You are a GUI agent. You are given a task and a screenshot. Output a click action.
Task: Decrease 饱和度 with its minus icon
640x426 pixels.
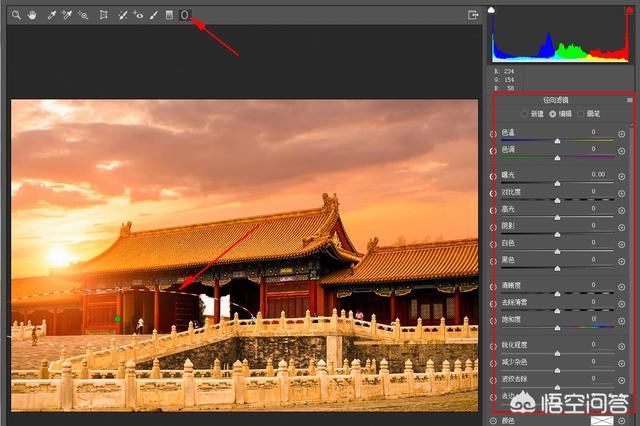[493, 321]
